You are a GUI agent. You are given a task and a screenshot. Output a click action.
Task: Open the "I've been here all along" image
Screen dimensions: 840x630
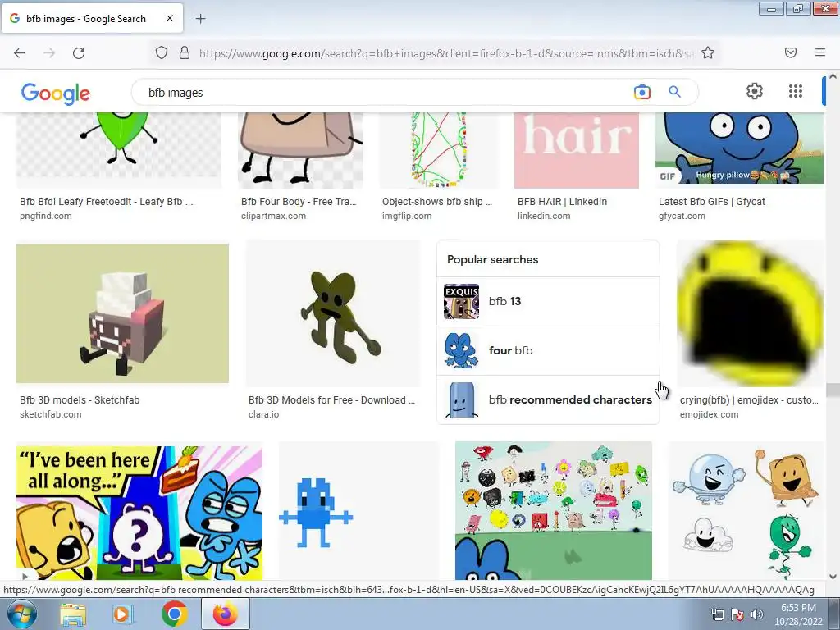[139, 513]
